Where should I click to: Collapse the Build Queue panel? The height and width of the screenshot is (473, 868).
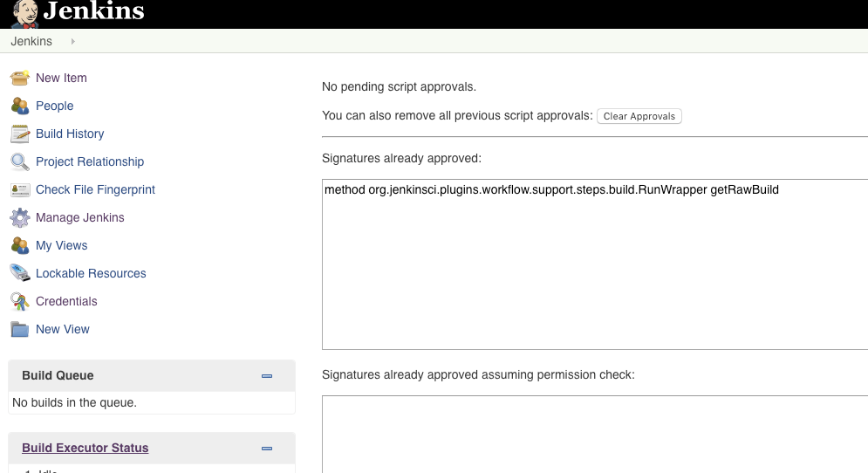[267, 376]
